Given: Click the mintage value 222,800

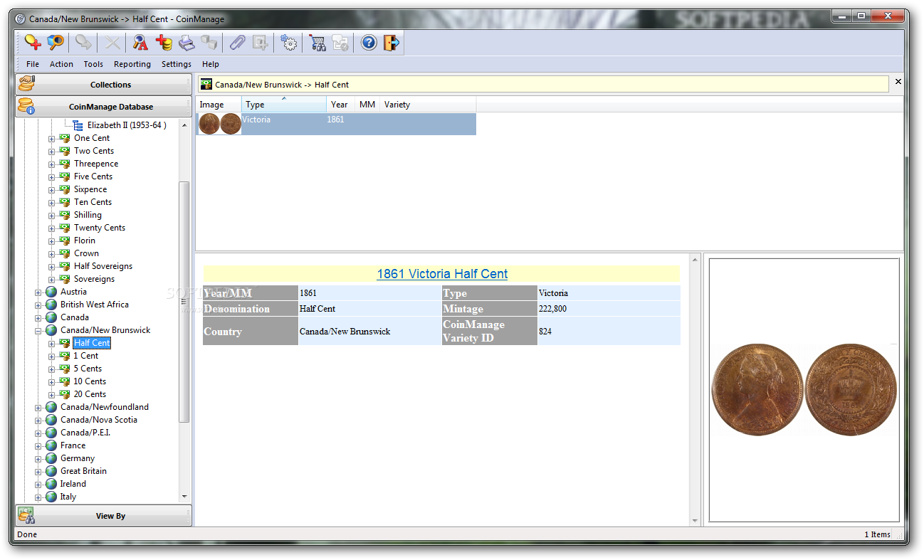Looking at the screenshot, I should pos(553,309).
